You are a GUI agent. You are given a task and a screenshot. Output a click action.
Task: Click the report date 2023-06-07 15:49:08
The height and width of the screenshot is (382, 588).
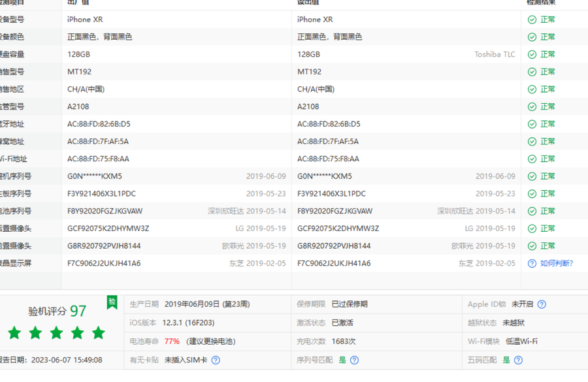(67, 360)
